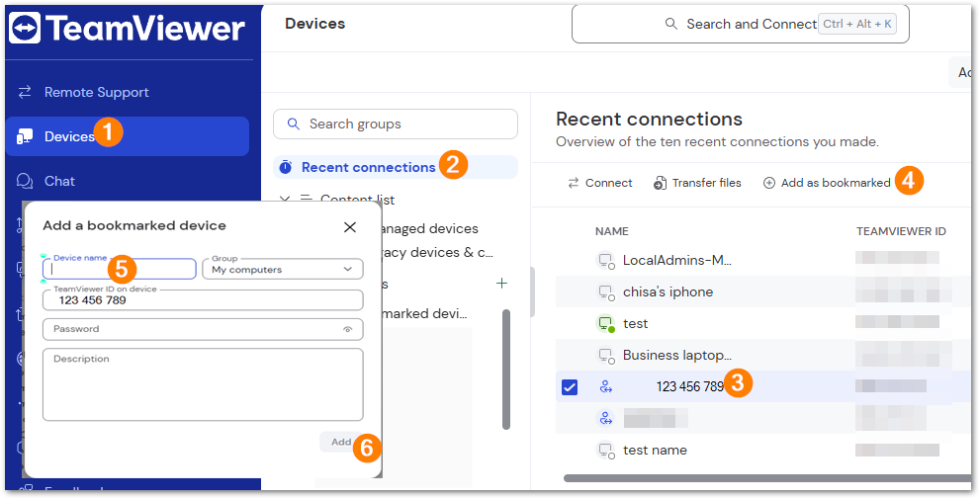The image size is (980, 499).
Task: Click the Description text area
Action: pos(203,384)
